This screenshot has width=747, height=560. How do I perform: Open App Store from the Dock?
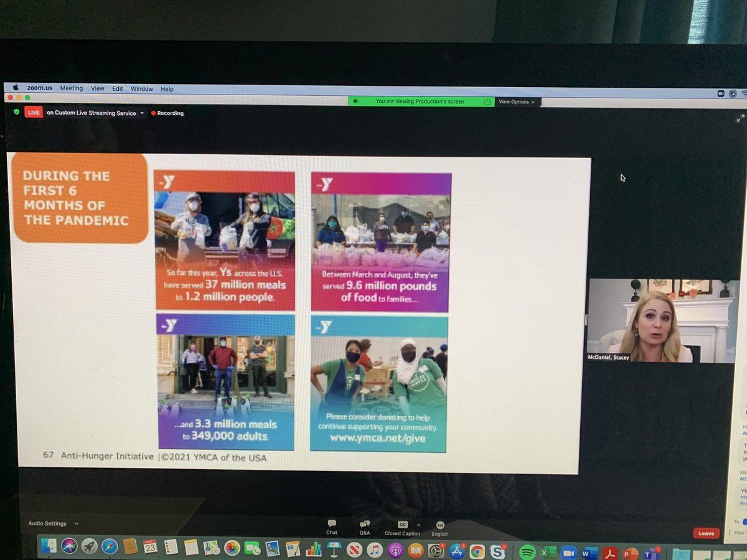[457, 551]
